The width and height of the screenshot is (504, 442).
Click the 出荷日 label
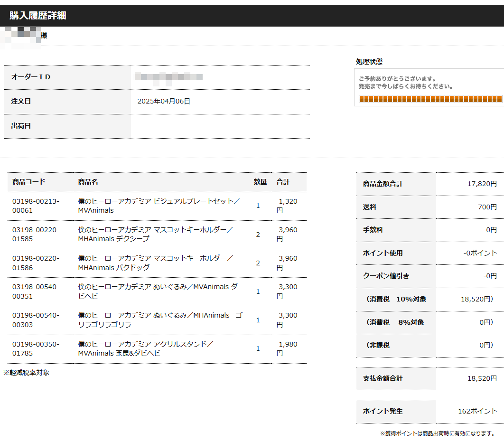pos(21,126)
